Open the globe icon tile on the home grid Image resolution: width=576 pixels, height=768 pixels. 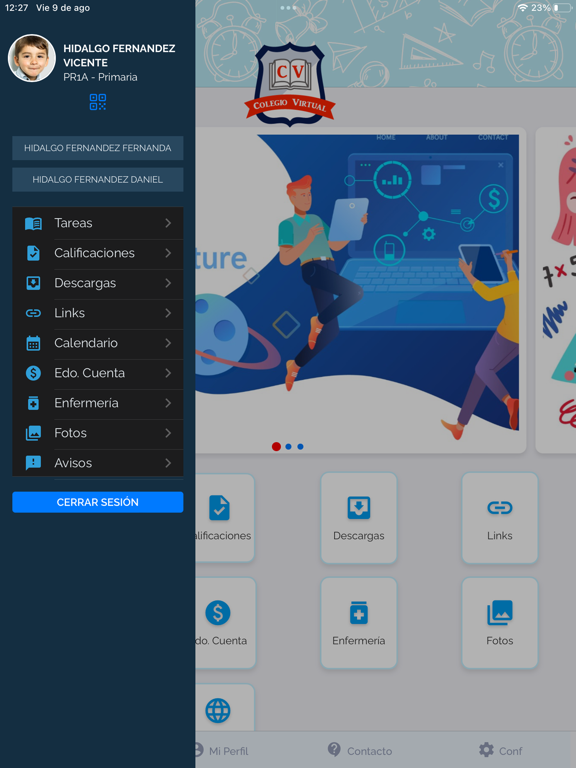(x=225, y=708)
